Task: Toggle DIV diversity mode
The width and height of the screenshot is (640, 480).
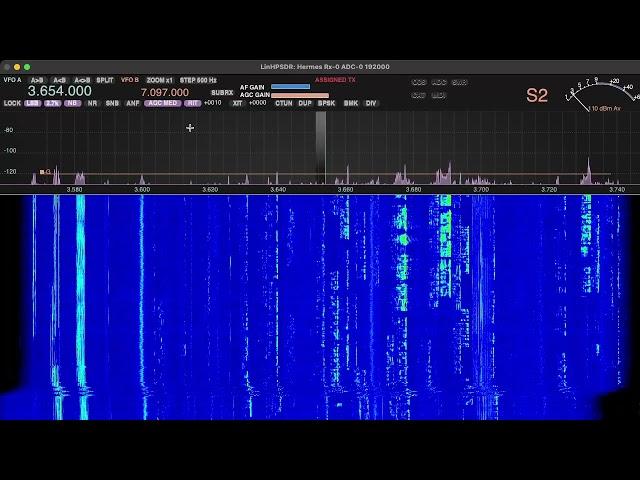Action: [371, 103]
